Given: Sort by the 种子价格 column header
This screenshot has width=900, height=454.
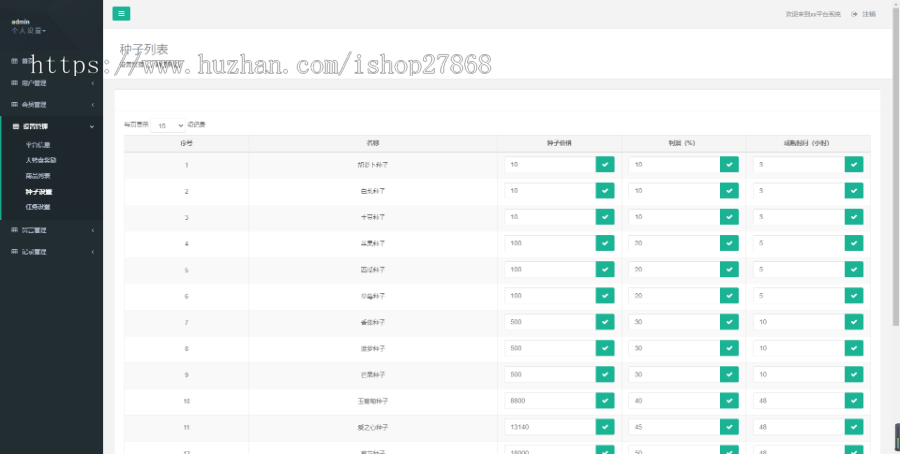Looking at the screenshot, I should [559, 143].
